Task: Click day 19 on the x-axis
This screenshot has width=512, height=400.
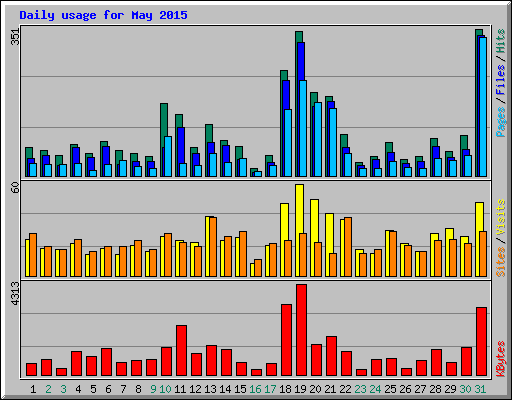Action: pyautogui.click(x=300, y=389)
